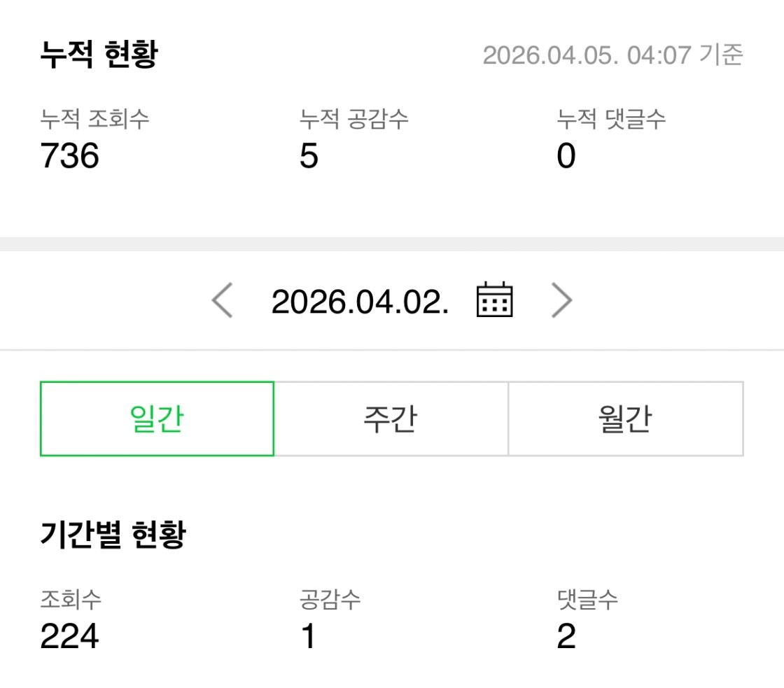Open the calendar date picker icon
This screenshot has height=688, width=784.
point(494,301)
